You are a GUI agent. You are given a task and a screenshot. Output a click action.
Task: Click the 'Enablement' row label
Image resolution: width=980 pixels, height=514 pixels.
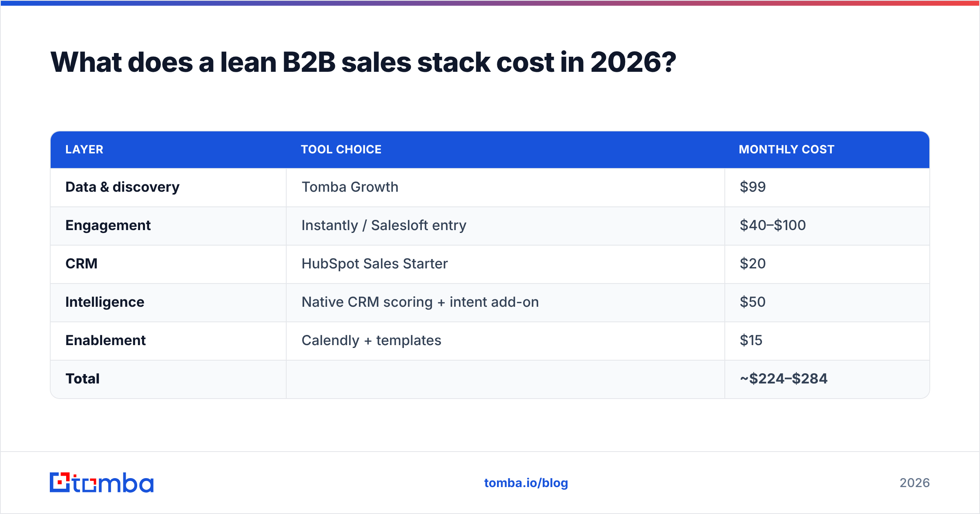pos(105,340)
